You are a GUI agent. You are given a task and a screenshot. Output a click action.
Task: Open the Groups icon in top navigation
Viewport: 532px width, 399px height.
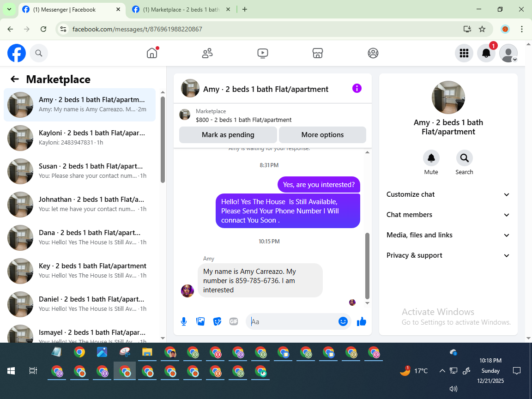[373, 53]
